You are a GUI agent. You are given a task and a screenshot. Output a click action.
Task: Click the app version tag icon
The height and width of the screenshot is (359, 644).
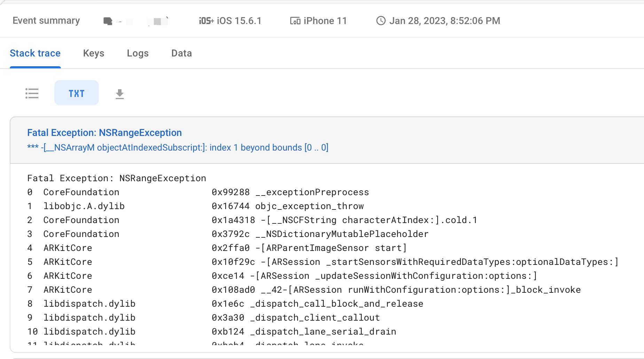108,21
